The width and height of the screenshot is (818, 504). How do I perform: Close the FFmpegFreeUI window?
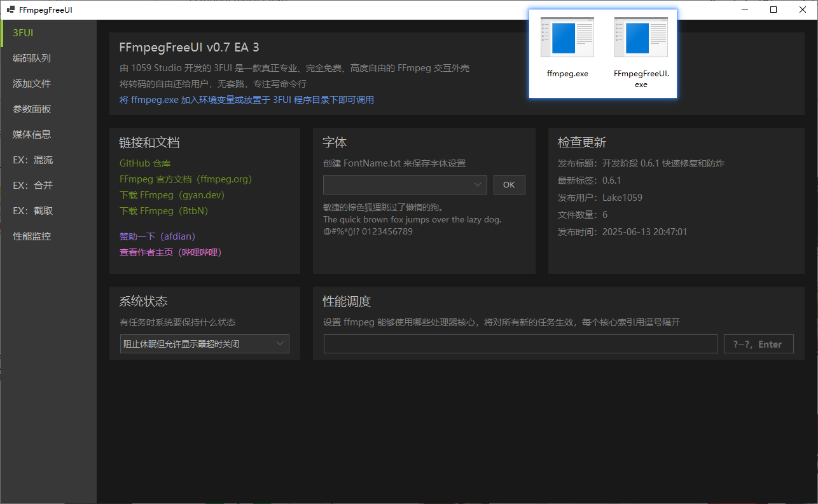tap(803, 10)
